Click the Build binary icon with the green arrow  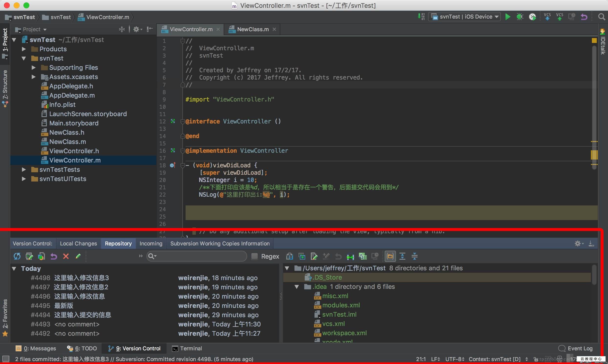[x=421, y=17]
